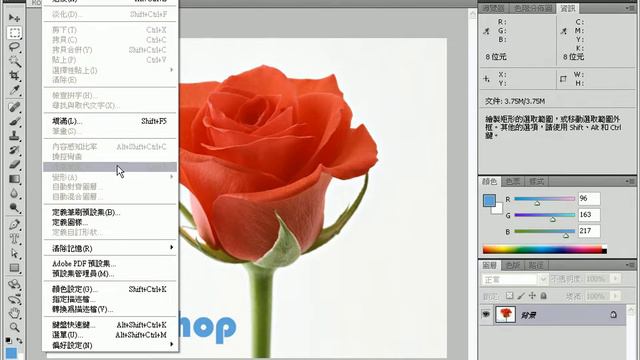
Task: Select the Zoom tool
Action: click(14, 327)
